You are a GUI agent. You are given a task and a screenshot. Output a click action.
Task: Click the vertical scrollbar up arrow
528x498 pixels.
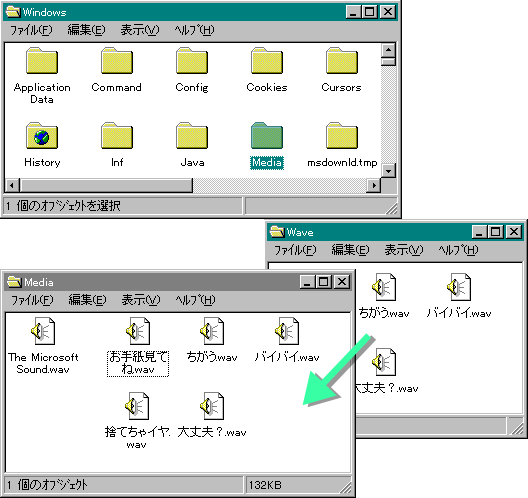click(x=388, y=50)
